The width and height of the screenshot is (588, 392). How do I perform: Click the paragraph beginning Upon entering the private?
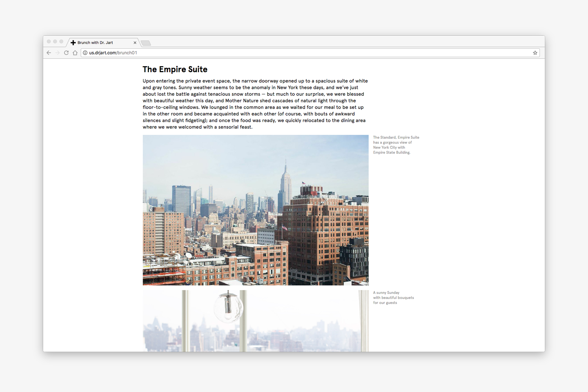click(x=255, y=104)
